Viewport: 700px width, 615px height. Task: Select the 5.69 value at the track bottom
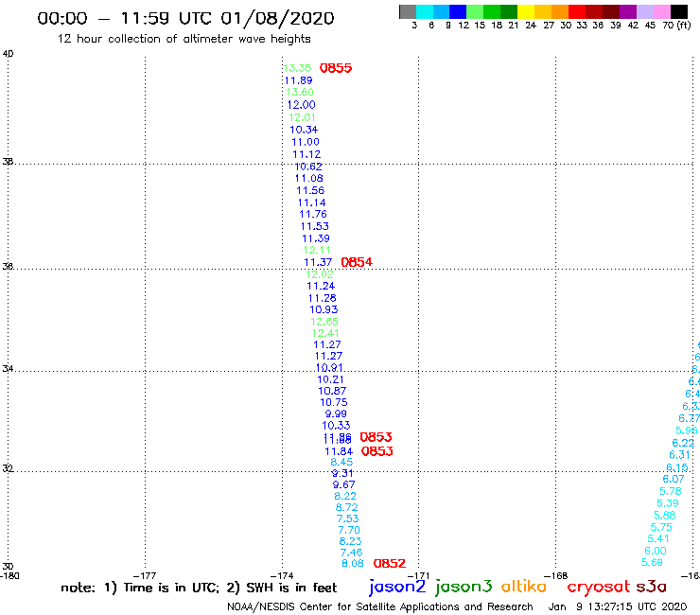pyautogui.click(x=652, y=562)
